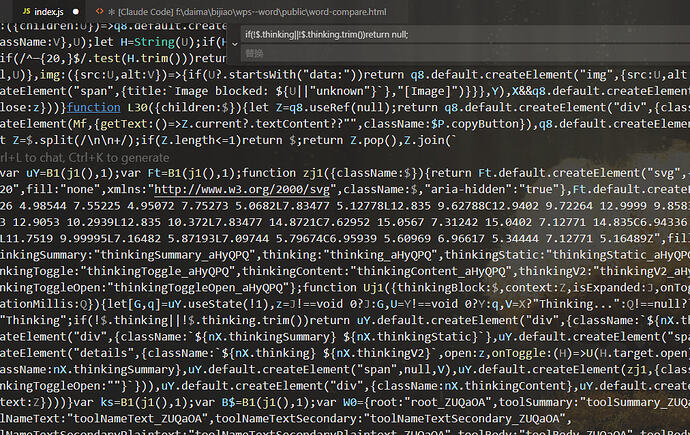
Task: Click the underlined 'function' keyword before L30
Action: [x=94, y=107]
